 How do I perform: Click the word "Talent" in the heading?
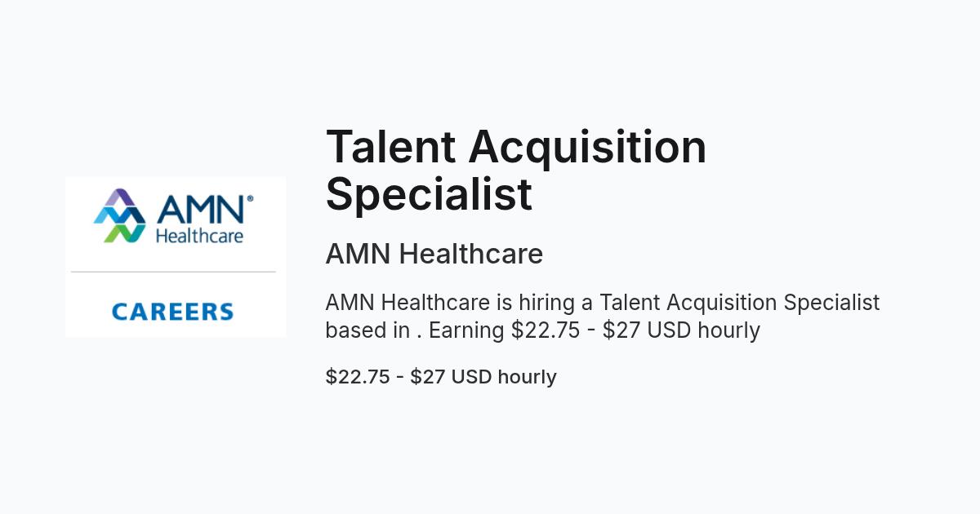click(390, 147)
